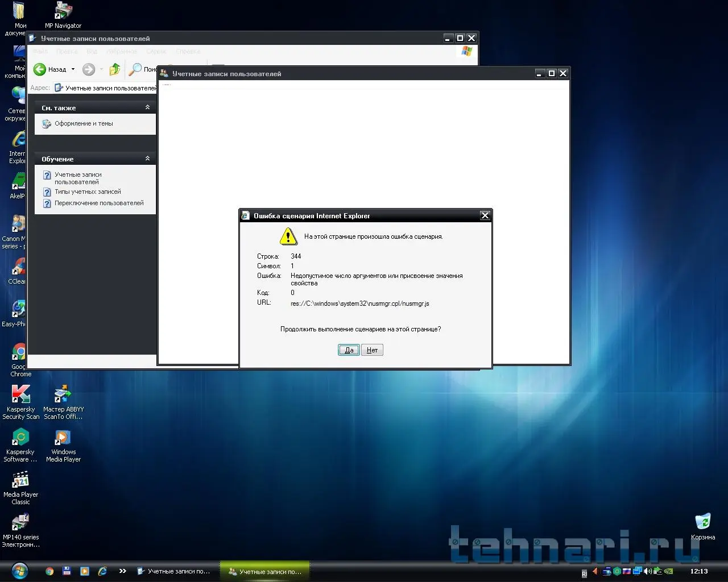Click the floppy disk quick launch icon
This screenshot has height=582, width=728.
(67, 571)
